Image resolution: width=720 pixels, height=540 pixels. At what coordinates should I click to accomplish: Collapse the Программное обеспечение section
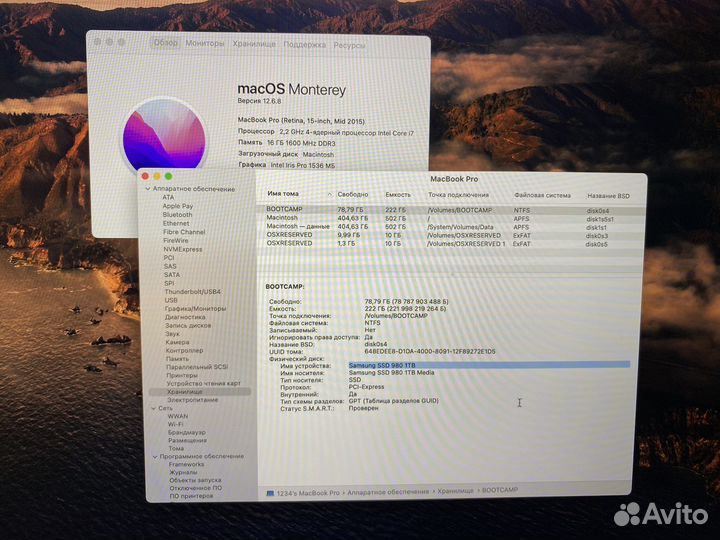pos(155,456)
